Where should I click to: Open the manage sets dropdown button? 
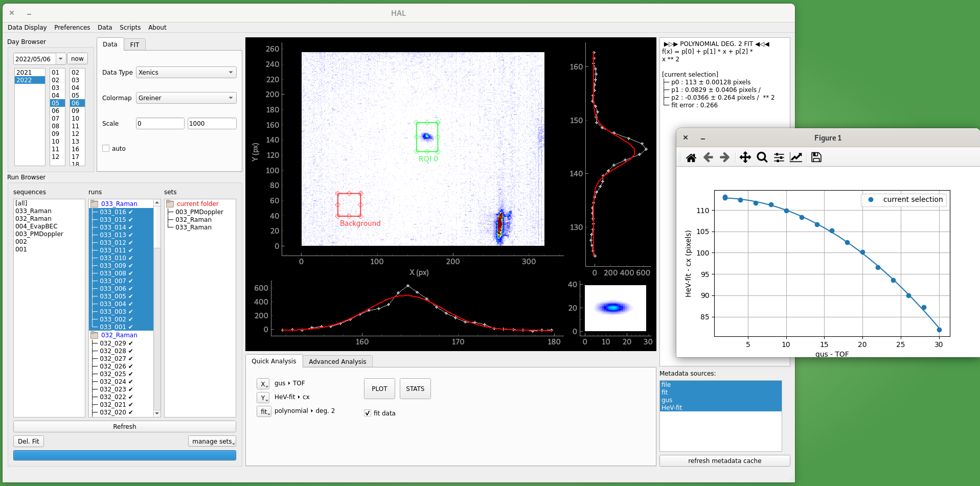212,442
